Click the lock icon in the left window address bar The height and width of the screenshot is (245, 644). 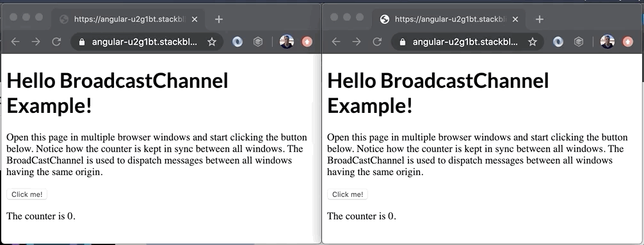(x=82, y=42)
